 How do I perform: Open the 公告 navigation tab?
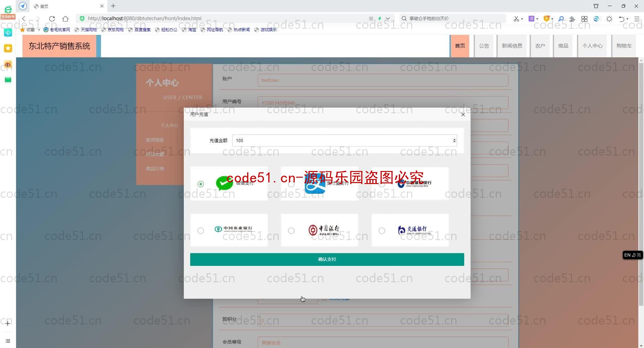tap(484, 46)
